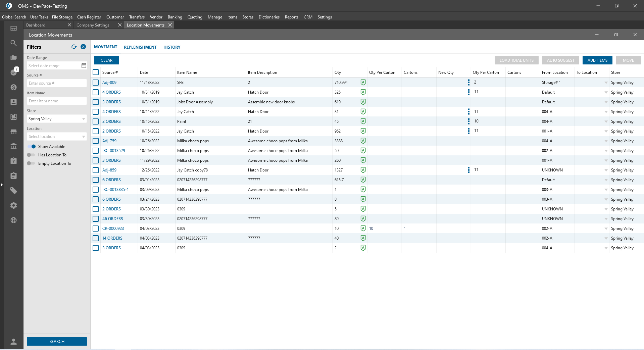Screen dimensions: 644x350
Task: Expand To Location dropdown in Adj-809 row
Action: (606, 83)
